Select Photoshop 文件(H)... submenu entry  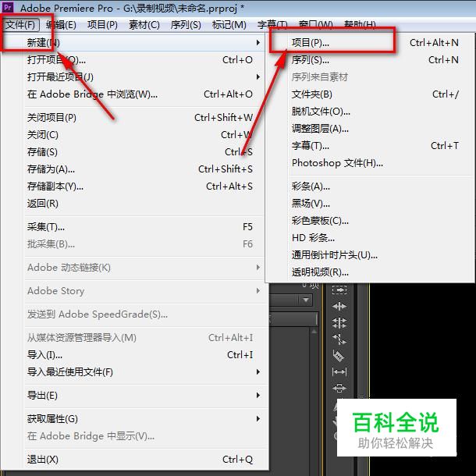[x=370, y=163]
